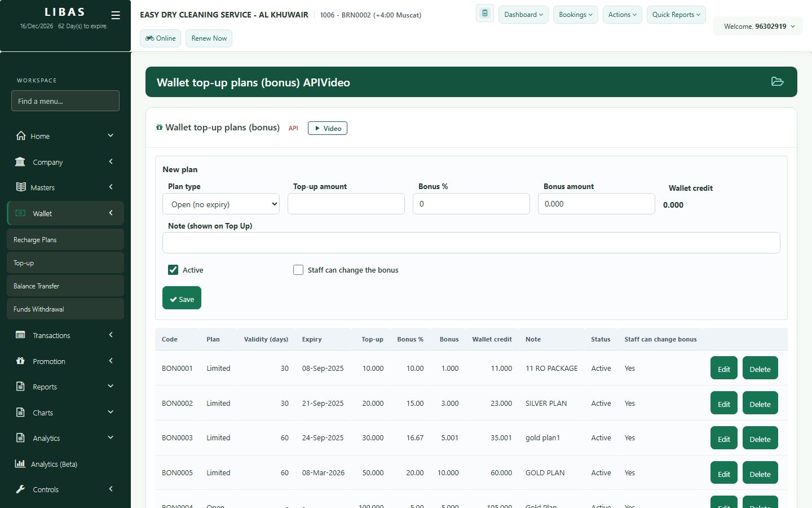Click the Company building icon

tap(20, 162)
